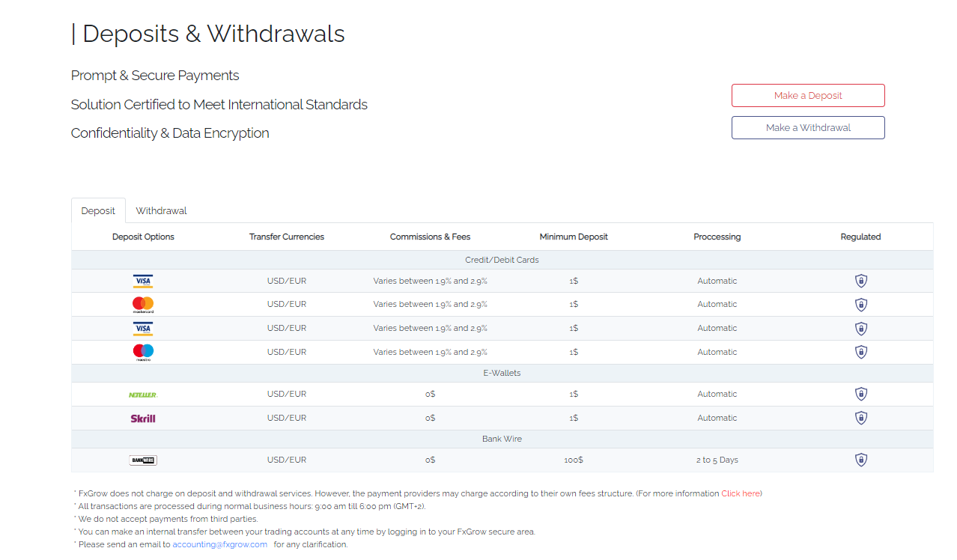Click the regulated shield icon in Maestro row
The width and height of the screenshot is (957, 560).
861,352
